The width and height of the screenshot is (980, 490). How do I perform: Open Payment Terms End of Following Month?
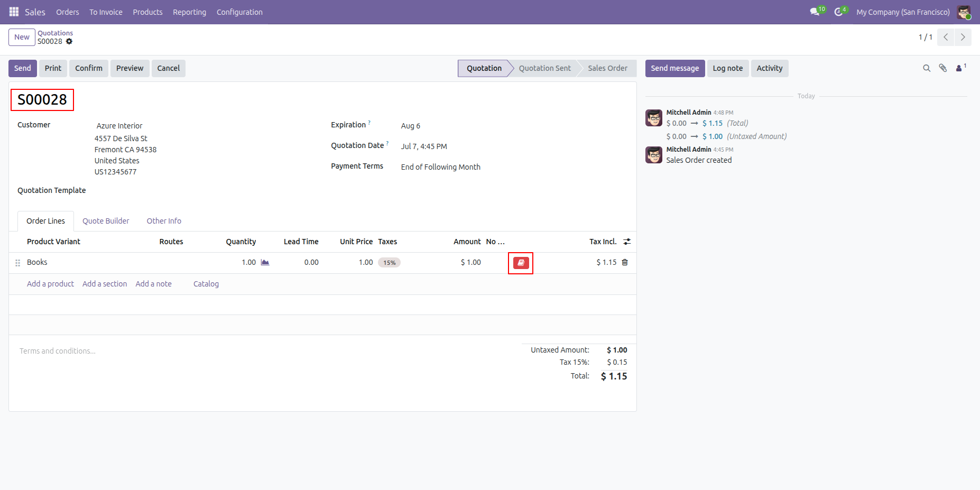[x=441, y=167]
